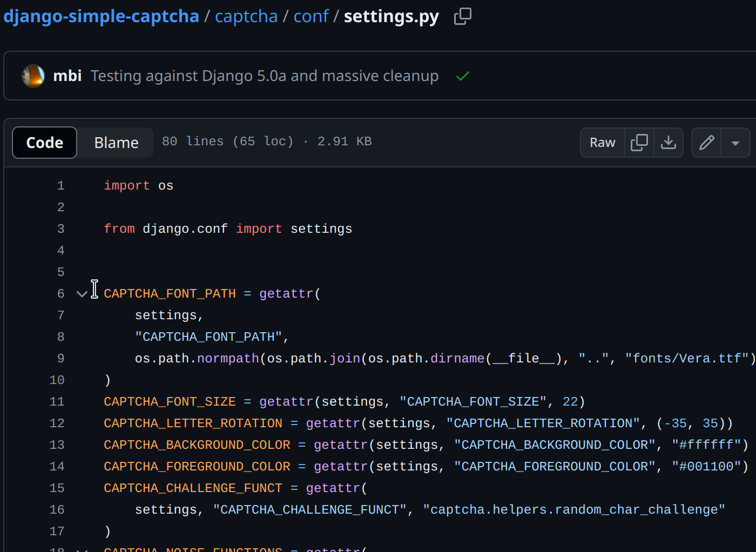
Task: Copy raw file contents icon
Action: [x=639, y=143]
